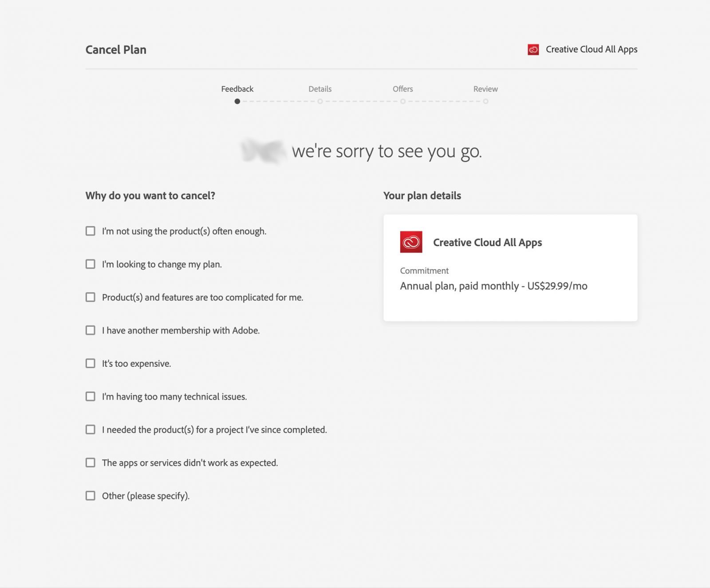Check "I'm not using the product(s) often enough"
Screen dimensions: 710x588
tap(91, 231)
